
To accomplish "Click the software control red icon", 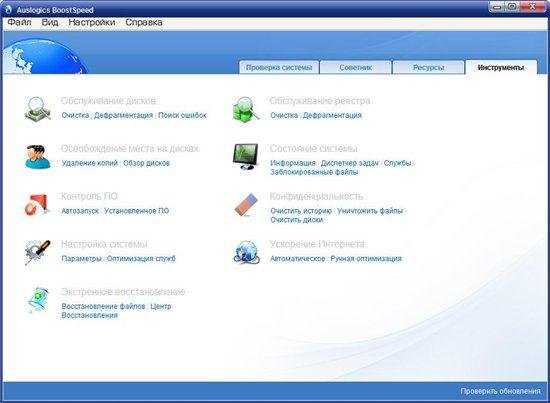I will tap(36, 204).
